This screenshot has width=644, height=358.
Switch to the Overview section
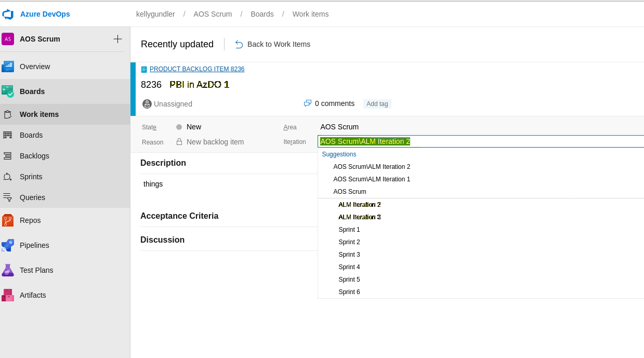[x=35, y=67]
